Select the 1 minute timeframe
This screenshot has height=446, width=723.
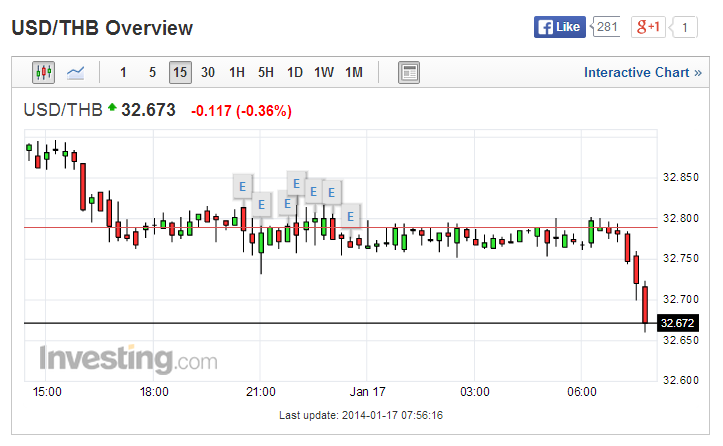(x=123, y=72)
